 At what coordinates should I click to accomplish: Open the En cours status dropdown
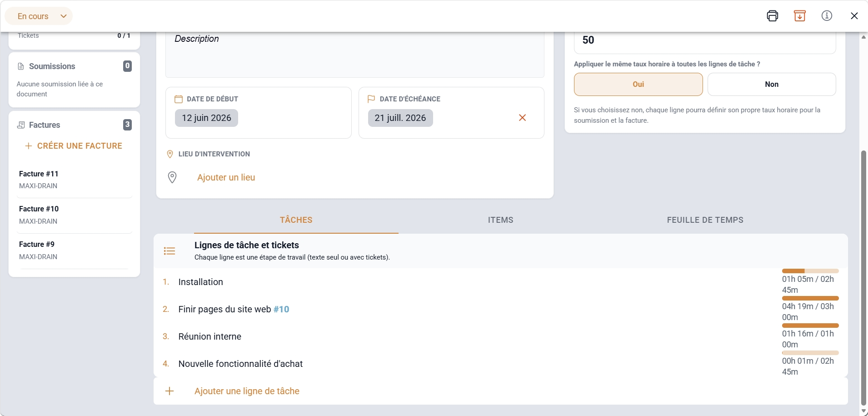(39, 16)
